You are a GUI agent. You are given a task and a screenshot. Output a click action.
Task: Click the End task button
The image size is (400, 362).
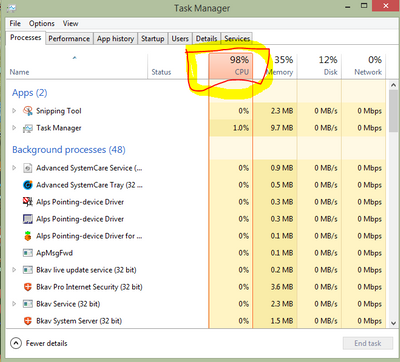(x=368, y=343)
